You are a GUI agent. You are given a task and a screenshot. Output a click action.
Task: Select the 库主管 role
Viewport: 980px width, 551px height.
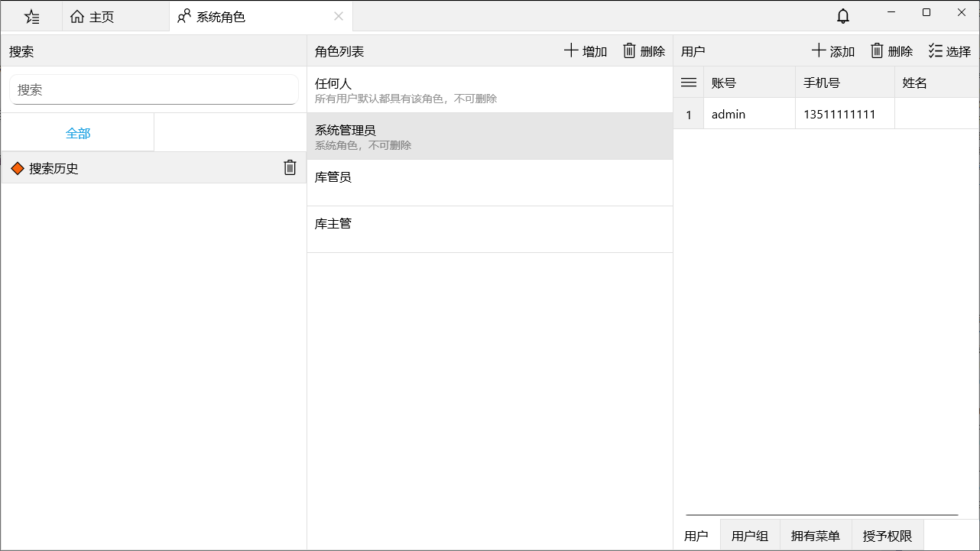[490, 229]
